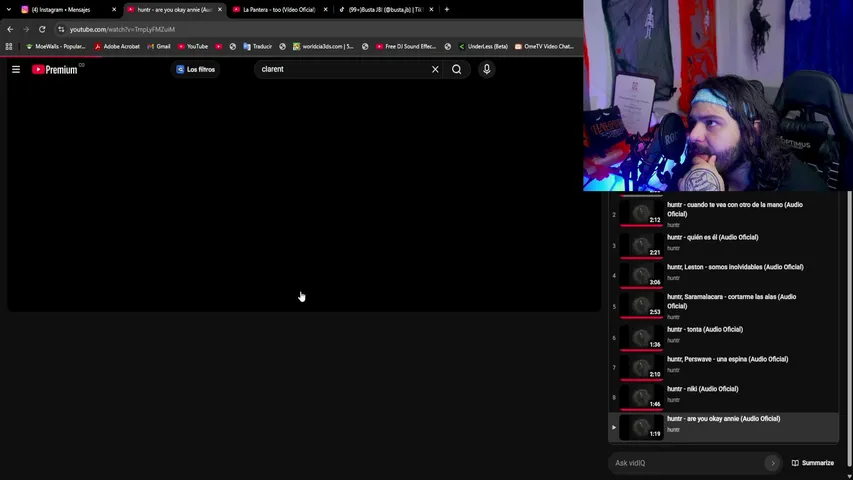The height and width of the screenshot is (480, 853).
Task: Open Adobe Acrobat bookmark
Action: [x=117, y=47]
